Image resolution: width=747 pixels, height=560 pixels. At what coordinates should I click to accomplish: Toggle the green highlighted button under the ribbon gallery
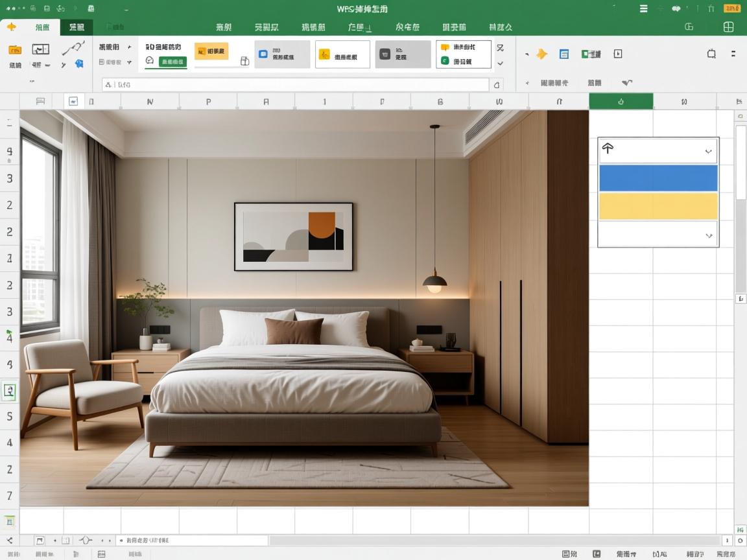click(173, 62)
